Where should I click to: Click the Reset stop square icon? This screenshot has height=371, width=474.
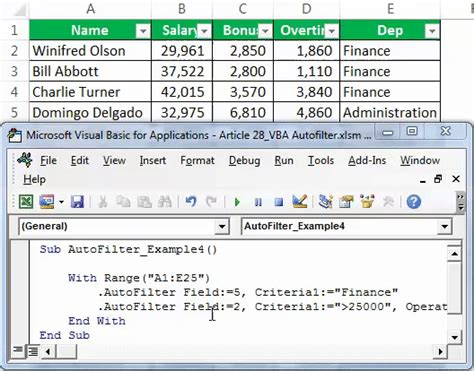point(279,202)
